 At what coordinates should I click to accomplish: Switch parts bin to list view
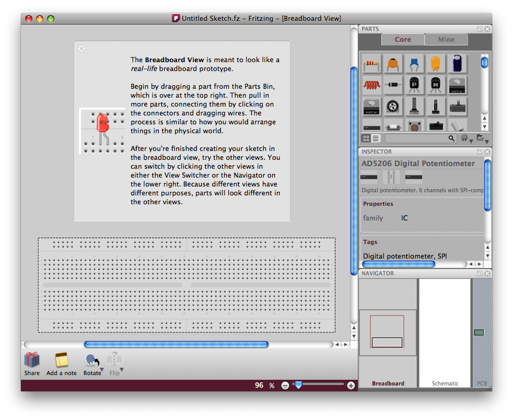point(376,138)
